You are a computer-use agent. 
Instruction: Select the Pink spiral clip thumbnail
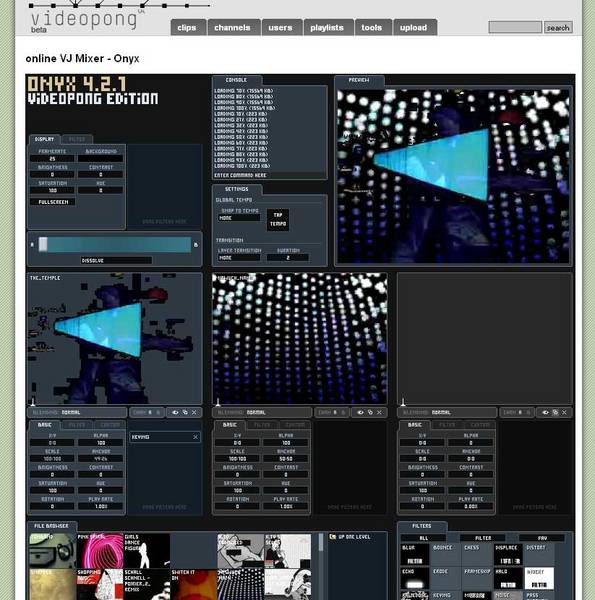(x=100, y=551)
